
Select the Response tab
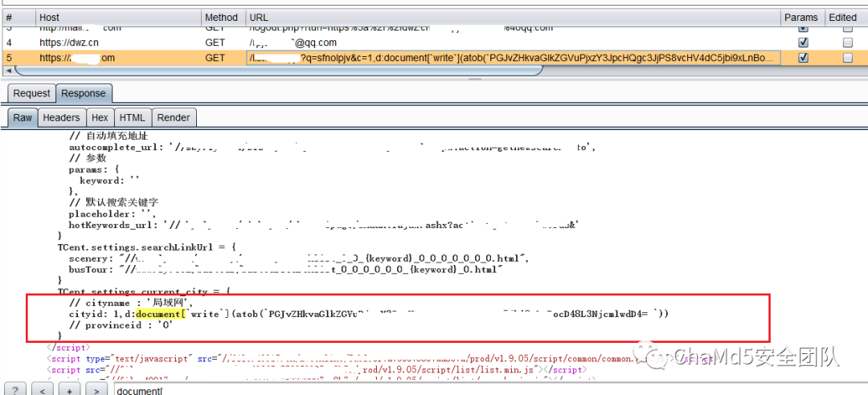pos(83,93)
